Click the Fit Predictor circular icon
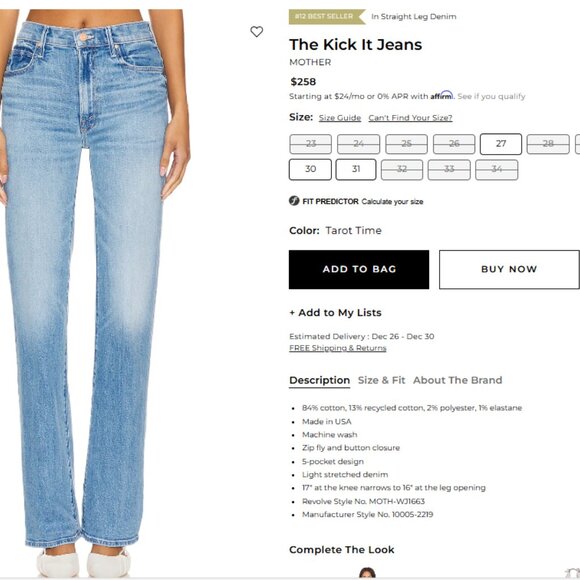This screenshot has width=580, height=580. pyautogui.click(x=294, y=201)
